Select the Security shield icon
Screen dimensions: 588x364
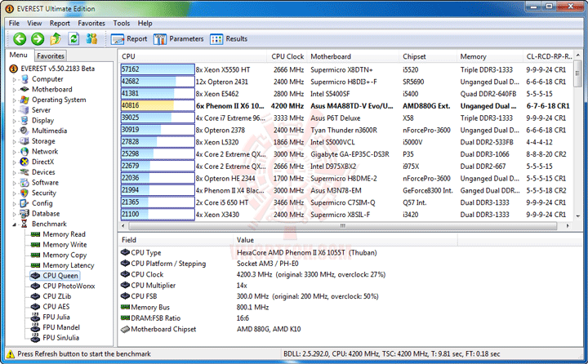tap(24, 193)
